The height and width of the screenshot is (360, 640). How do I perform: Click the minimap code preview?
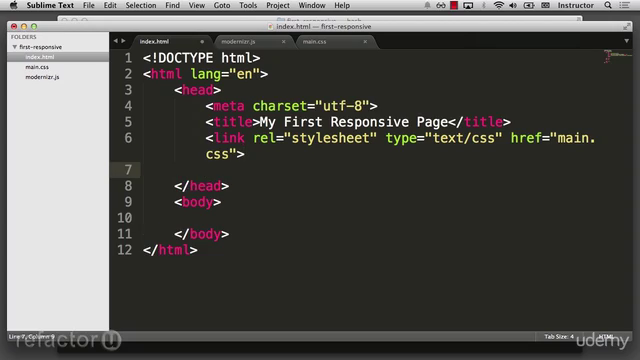(x=617, y=56)
